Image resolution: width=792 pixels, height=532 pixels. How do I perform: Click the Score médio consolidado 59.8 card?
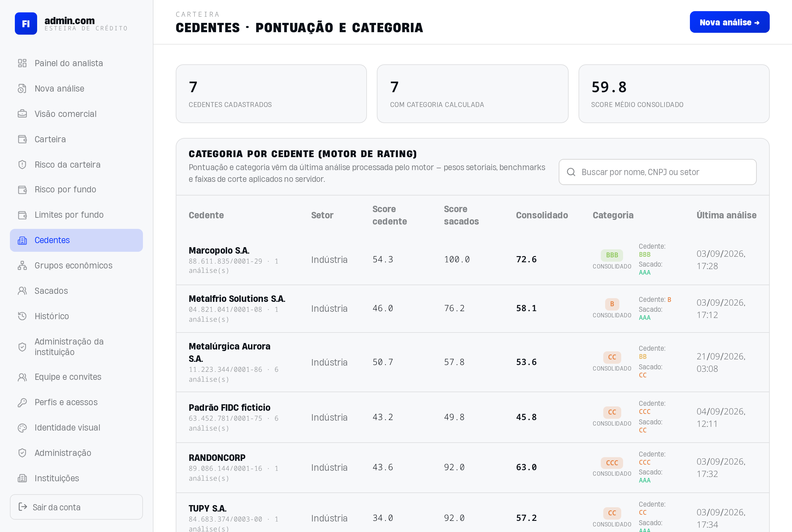674,94
